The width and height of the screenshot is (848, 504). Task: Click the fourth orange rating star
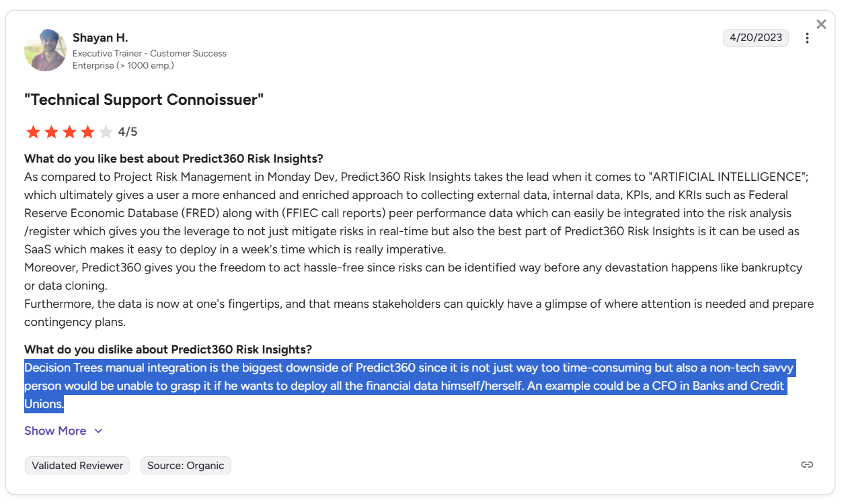(x=87, y=132)
